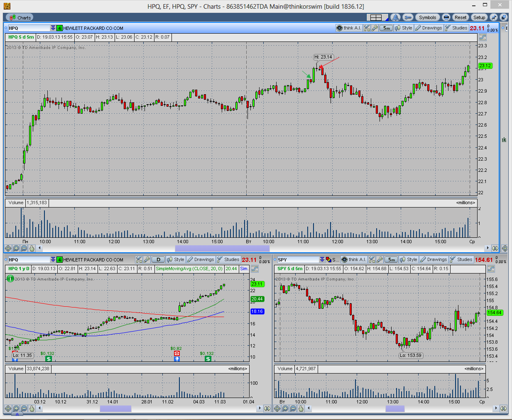
Task: Click flask quick study icon in top chart
Action: pyautogui.click(x=367, y=28)
